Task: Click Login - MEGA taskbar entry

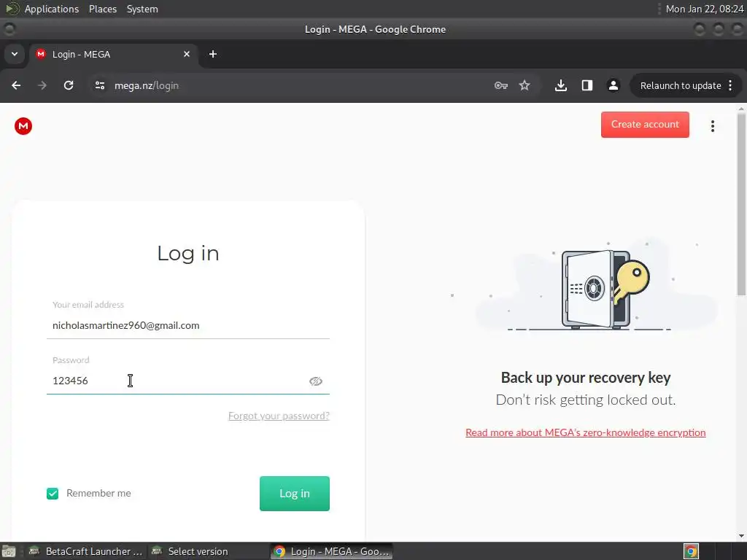Action: pos(332,551)
